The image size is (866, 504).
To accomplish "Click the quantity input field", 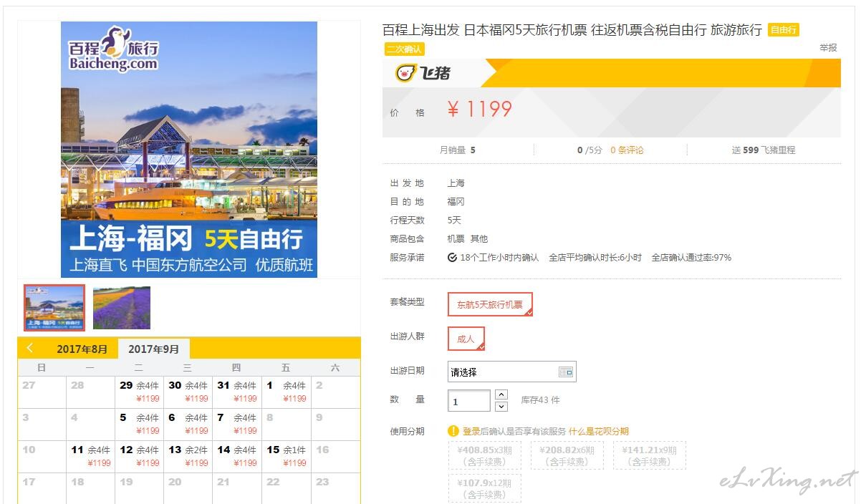I will point(469,401).
